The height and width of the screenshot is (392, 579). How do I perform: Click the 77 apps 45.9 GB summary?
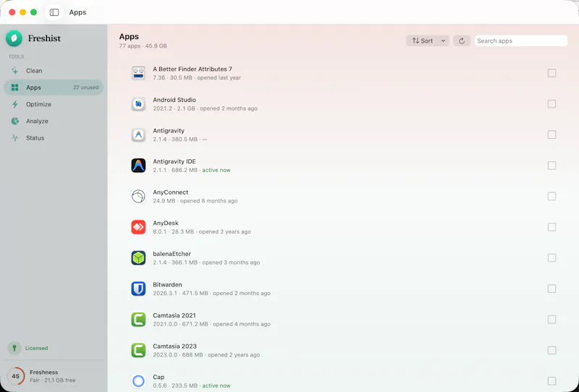click(143, 46)
